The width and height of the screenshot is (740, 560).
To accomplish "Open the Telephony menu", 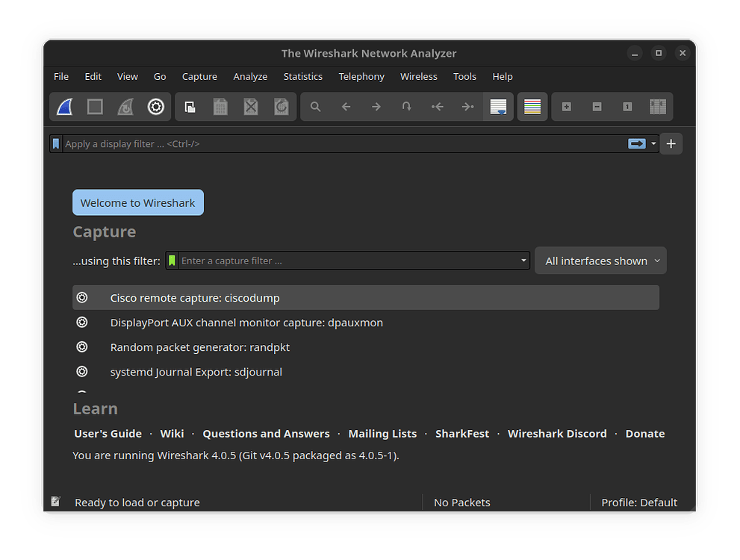I will pos(361,76).
